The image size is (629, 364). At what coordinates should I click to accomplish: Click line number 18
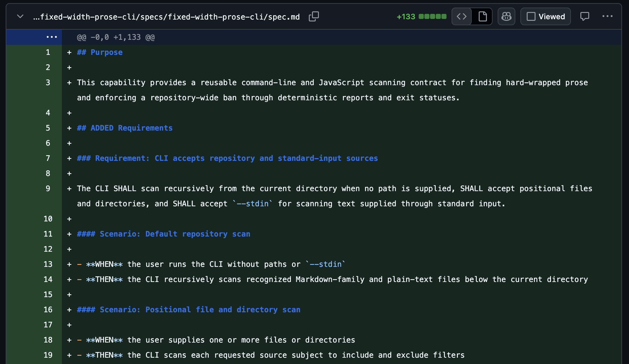pyautogui.click(x=48, y=340)
